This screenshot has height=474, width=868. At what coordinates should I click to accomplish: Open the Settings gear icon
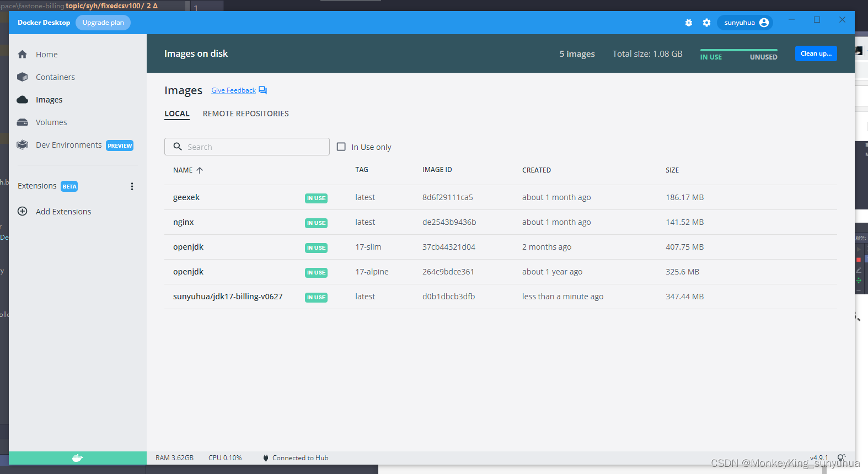click(706, 23)
